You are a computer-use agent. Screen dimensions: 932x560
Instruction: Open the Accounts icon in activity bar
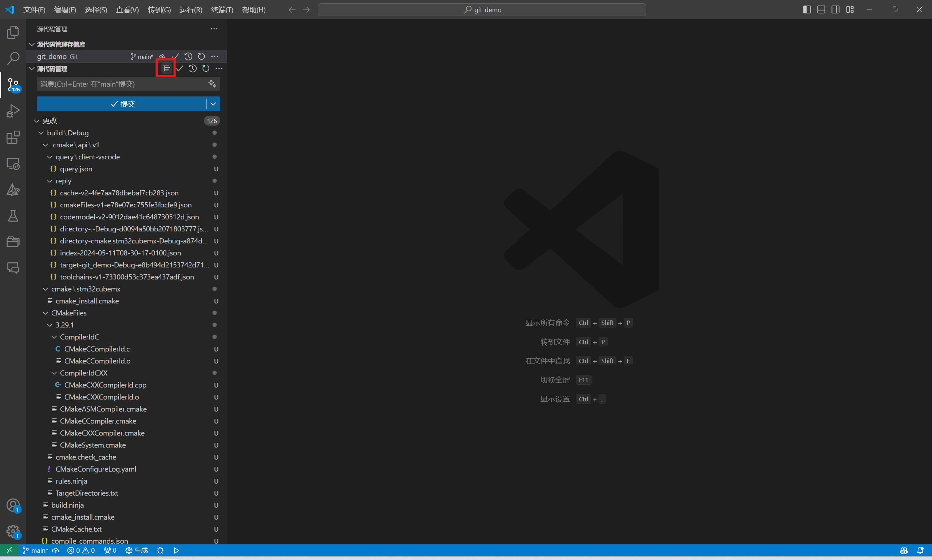pos(13,505)
